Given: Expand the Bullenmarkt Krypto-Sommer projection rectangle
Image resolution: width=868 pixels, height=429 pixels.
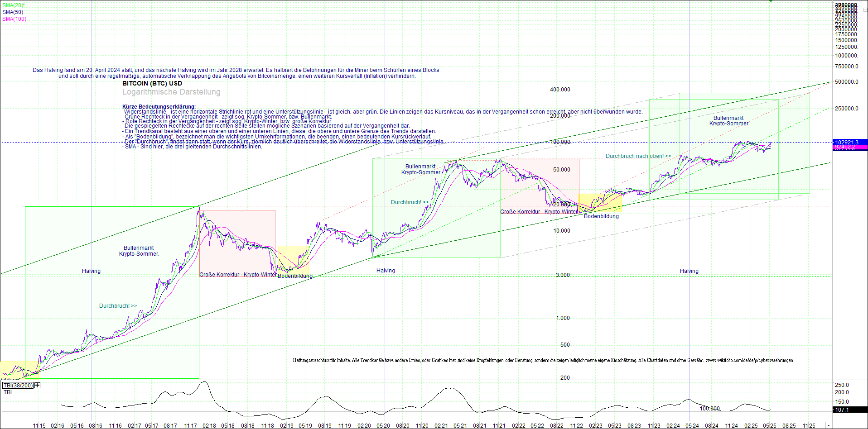Looking at the screenshot, I should [x=728, y=120].
